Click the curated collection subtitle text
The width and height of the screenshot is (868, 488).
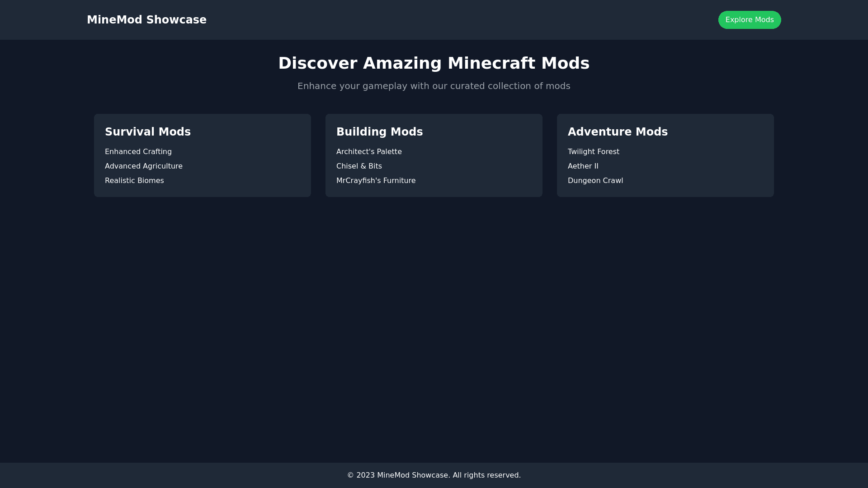point(434,86)
